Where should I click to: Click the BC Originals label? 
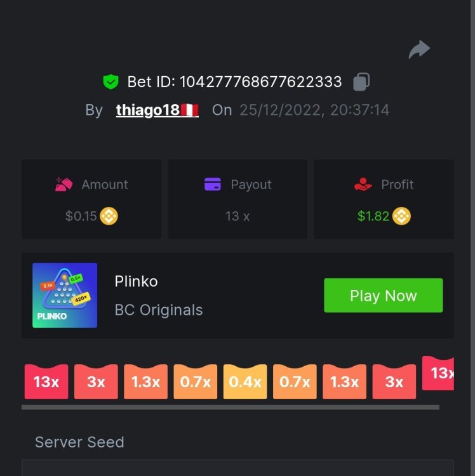[159, 310]
